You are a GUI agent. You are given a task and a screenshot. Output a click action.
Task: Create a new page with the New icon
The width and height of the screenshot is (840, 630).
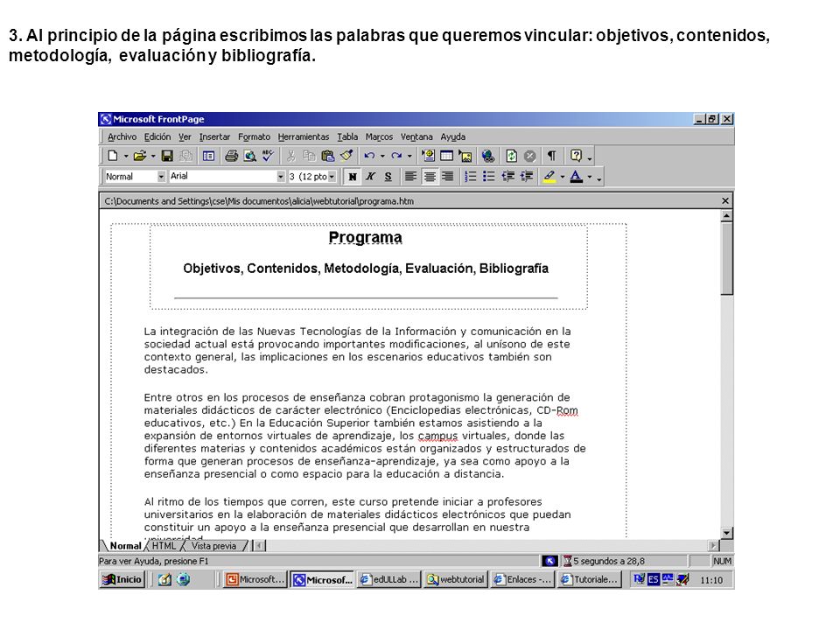(112, 156)
